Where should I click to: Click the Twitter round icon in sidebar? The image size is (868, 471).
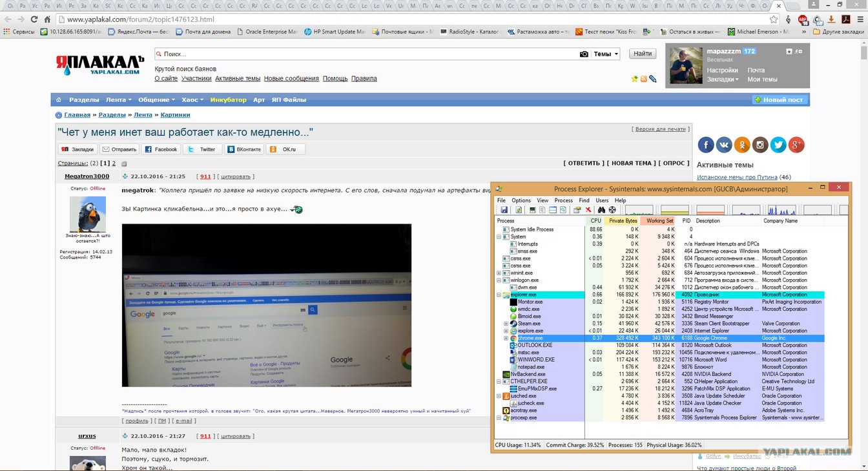[778, 145]
